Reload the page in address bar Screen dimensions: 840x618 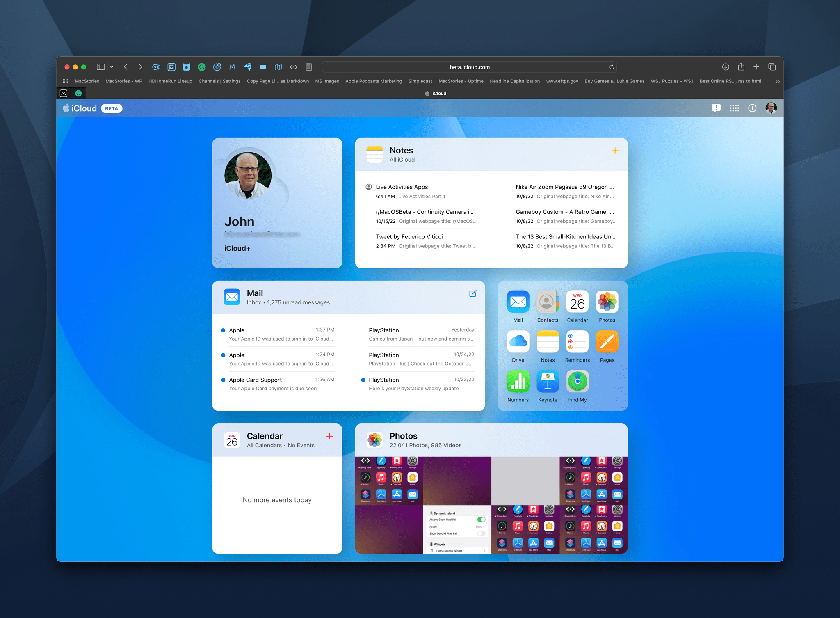612,67
